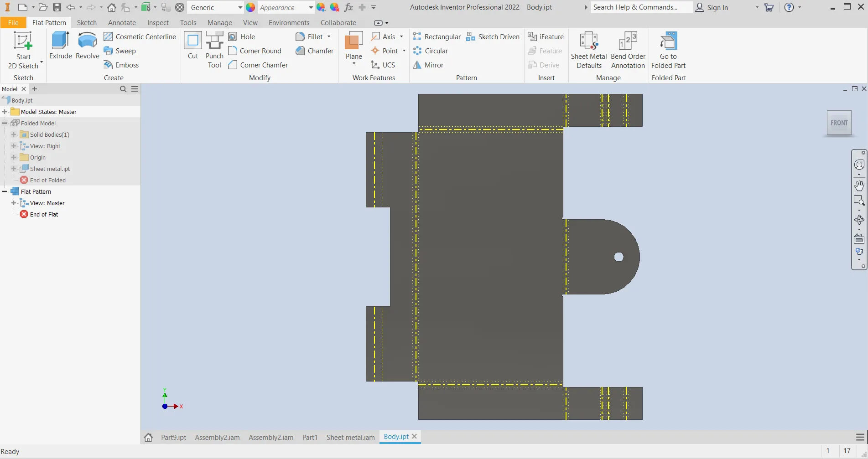Select the Mirror pattern tool
The image size is (868, 459).
[428, 65]
